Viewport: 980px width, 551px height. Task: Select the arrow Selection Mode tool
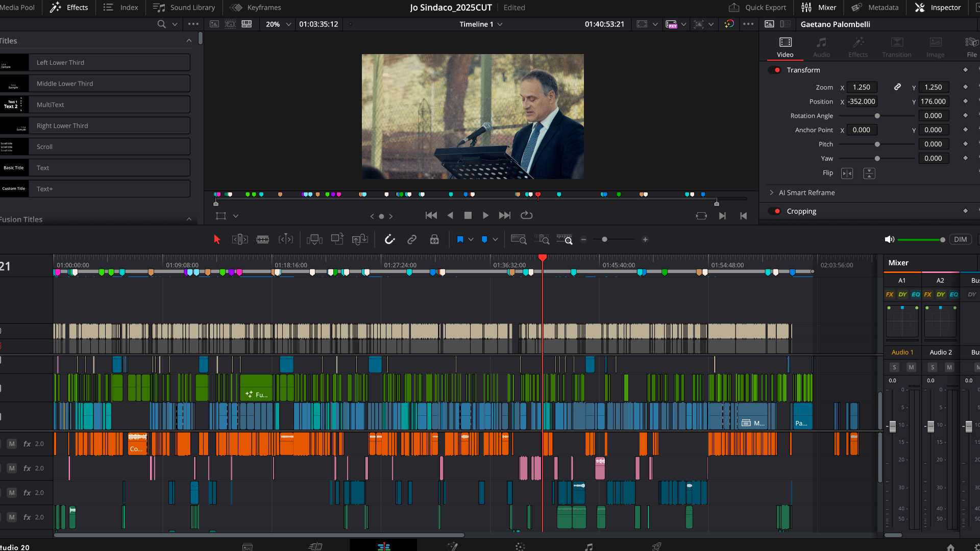point(217,239)
